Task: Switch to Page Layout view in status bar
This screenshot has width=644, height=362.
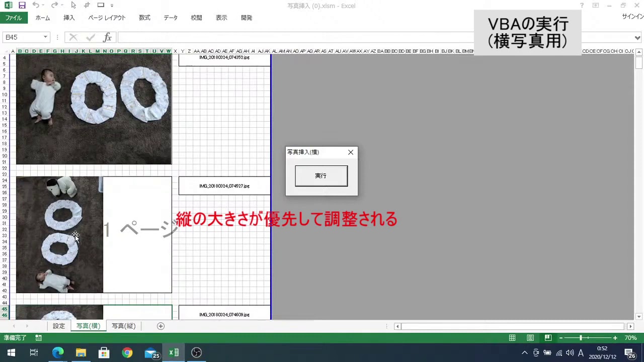Action: pos(530,338)
